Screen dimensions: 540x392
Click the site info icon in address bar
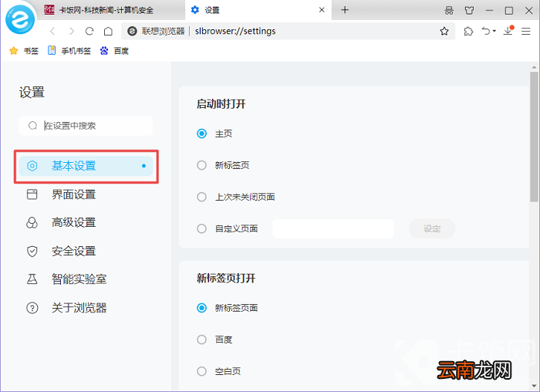click(x=132, y=32)
